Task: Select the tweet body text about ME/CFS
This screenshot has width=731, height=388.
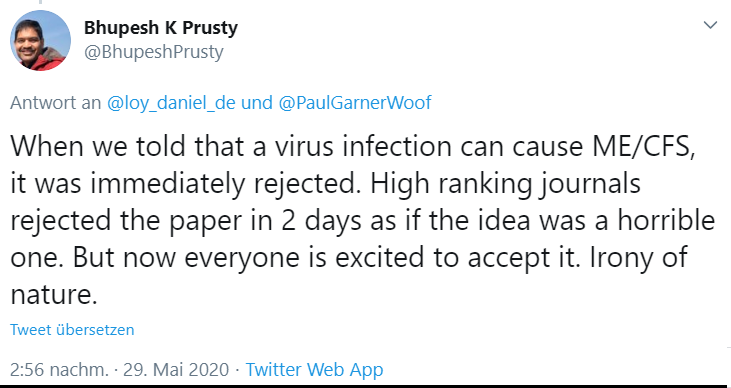Action: [x=363, y=221]
